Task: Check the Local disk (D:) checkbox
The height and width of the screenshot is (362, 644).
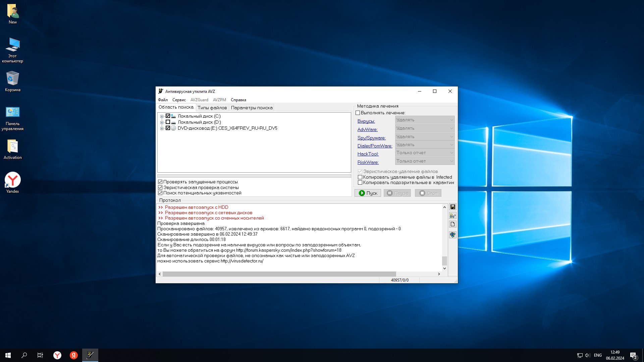Action: point(168,122)
